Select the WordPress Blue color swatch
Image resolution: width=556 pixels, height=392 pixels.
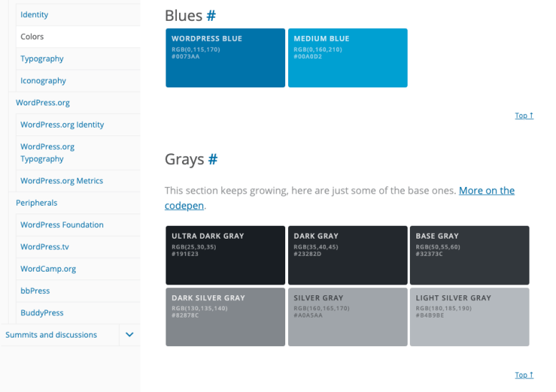coord(226,58)
